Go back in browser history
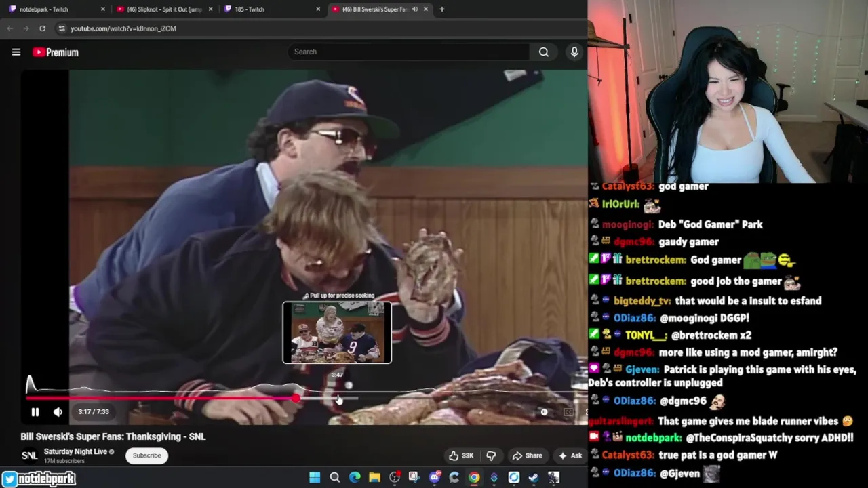 click(x=9, y=28)
